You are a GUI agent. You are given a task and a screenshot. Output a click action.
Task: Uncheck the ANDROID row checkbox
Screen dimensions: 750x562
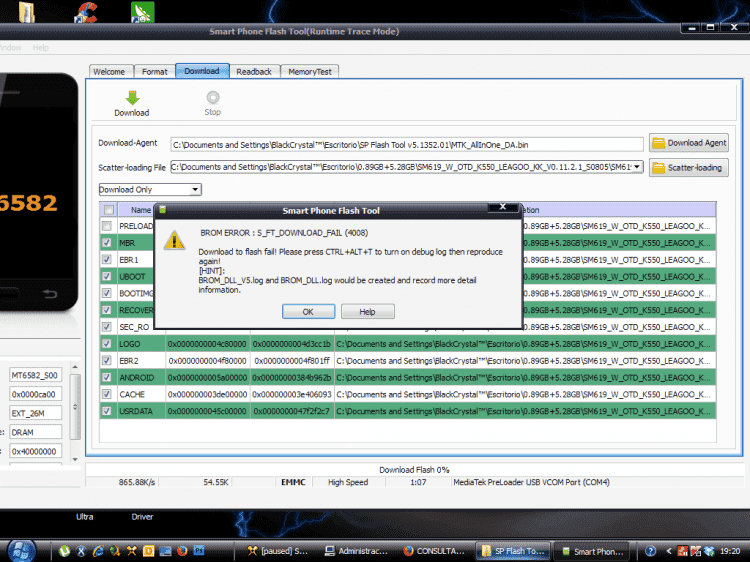[107, 377]
